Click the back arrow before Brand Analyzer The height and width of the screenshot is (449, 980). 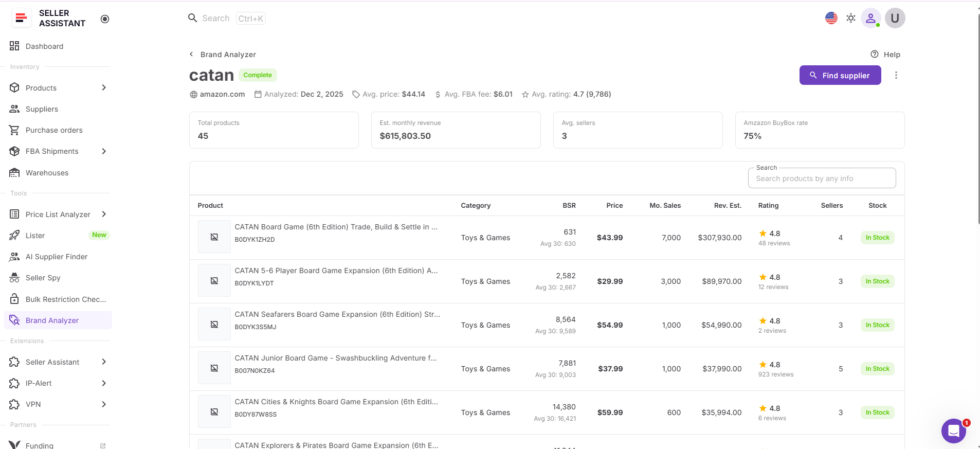(x=191, y=54)
